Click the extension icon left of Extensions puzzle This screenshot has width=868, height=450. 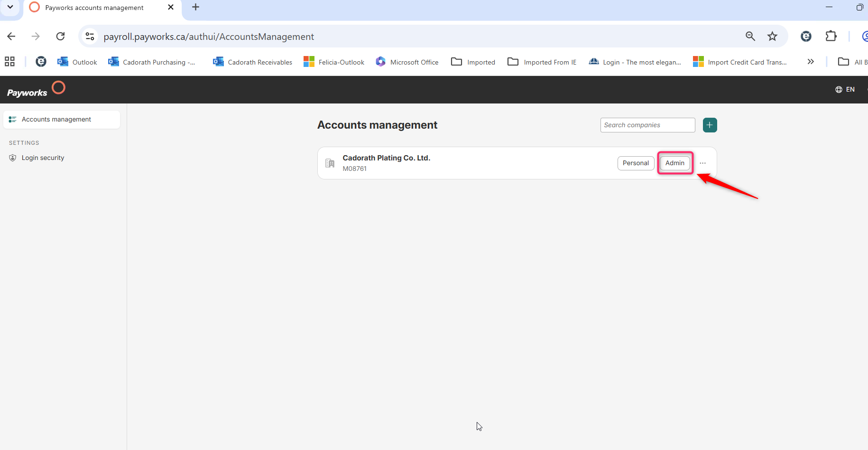(x=806, y=36)
